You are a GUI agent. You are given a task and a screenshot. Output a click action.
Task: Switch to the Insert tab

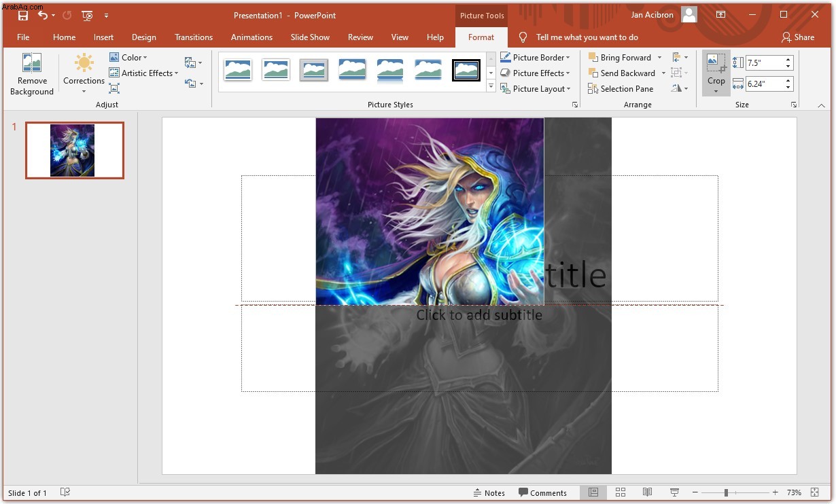104,37
